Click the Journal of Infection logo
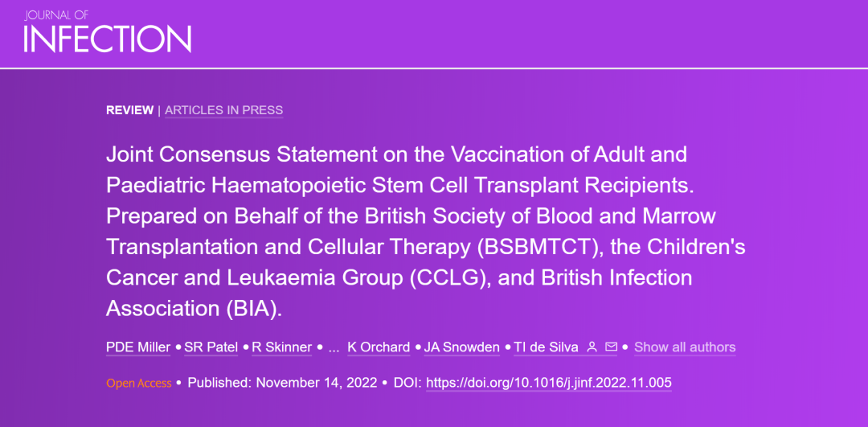The height and width of the screenshot is (427, 868). (107, 33)
